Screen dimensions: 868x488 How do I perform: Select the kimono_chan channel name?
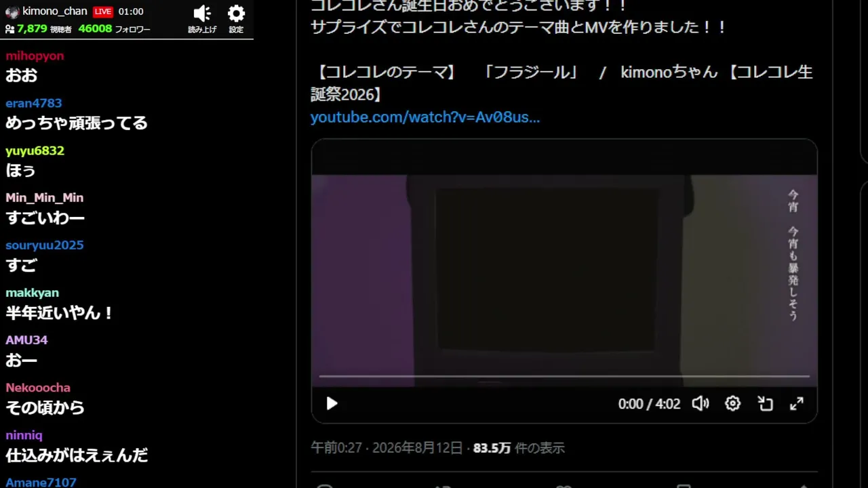pyautogui.click(x=55, y=12)
